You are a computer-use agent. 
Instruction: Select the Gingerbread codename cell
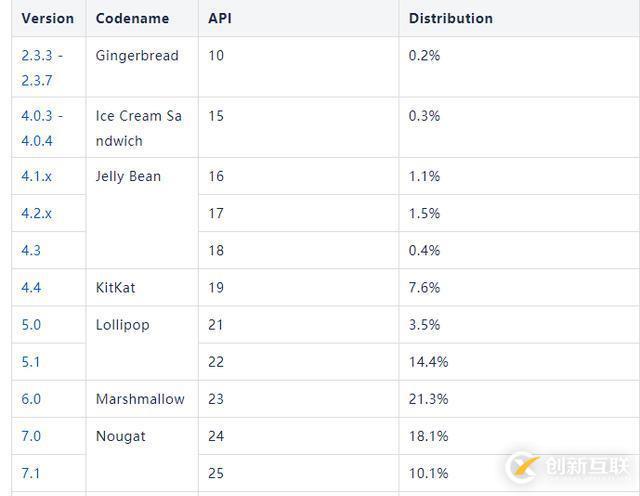click(x=137, y=55)
